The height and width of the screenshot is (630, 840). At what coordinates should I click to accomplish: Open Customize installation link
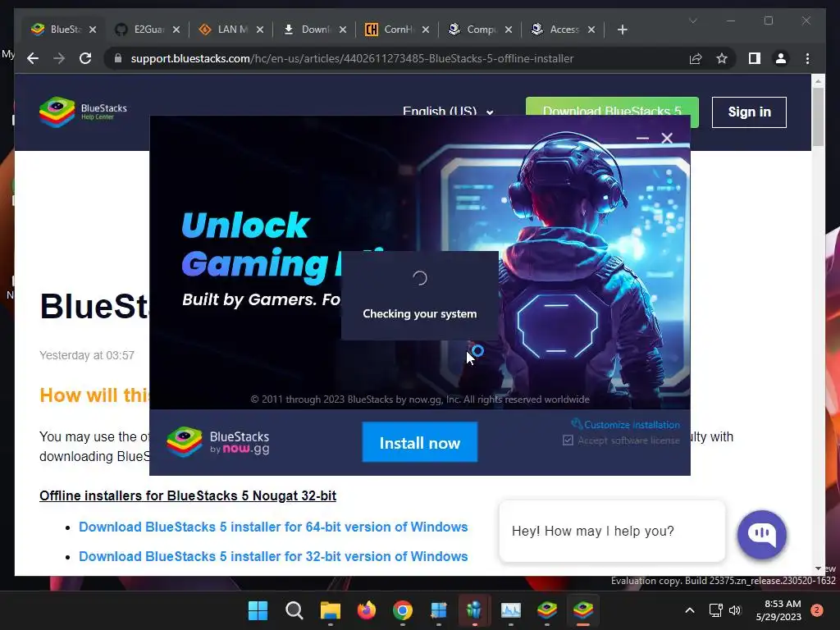coord(626,424)
